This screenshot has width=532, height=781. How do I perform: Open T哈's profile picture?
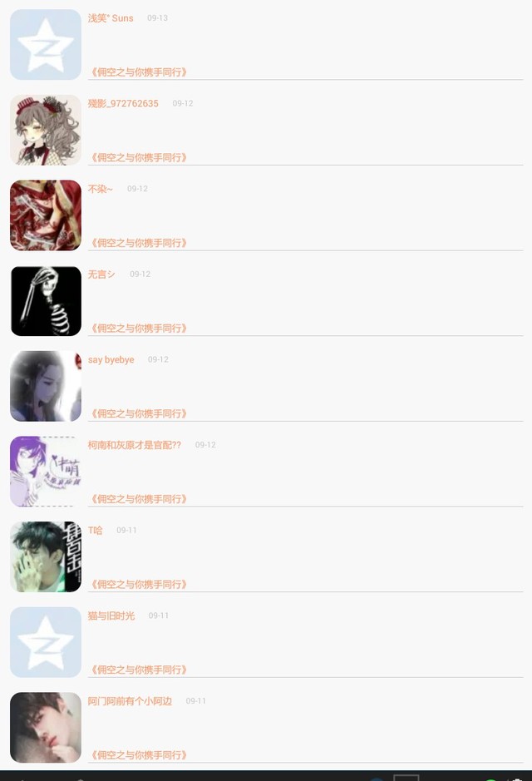coord(45,557)
